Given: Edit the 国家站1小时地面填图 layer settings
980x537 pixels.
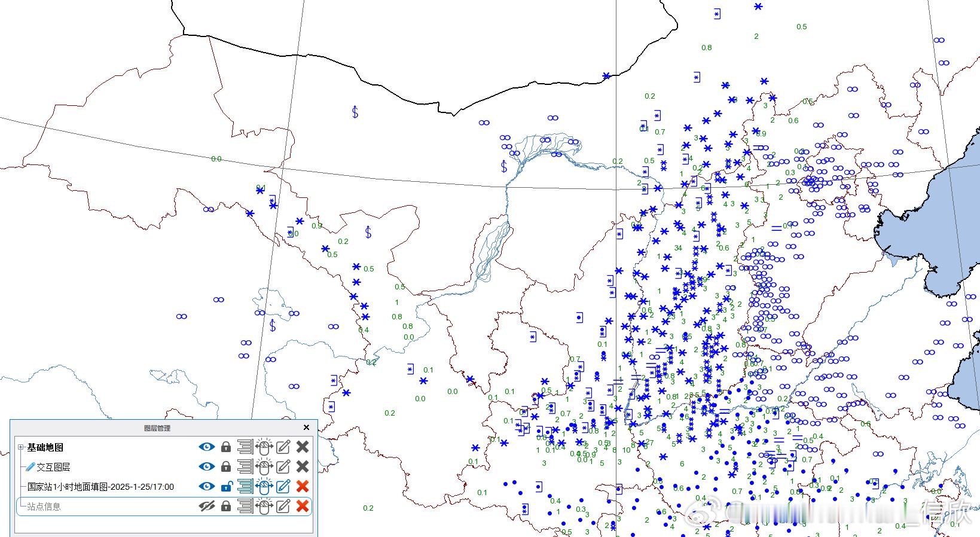Looking at the screenshot, I should coord(283,486).
